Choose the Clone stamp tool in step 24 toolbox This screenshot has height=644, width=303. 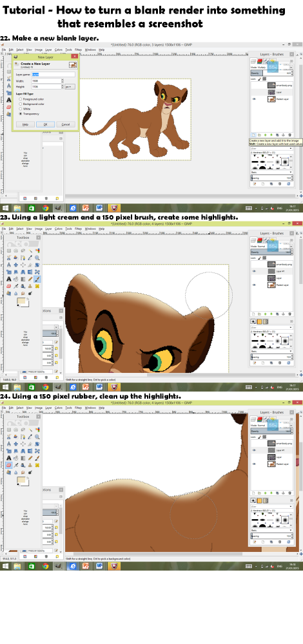pyautogui.click(x=30, y=466)
